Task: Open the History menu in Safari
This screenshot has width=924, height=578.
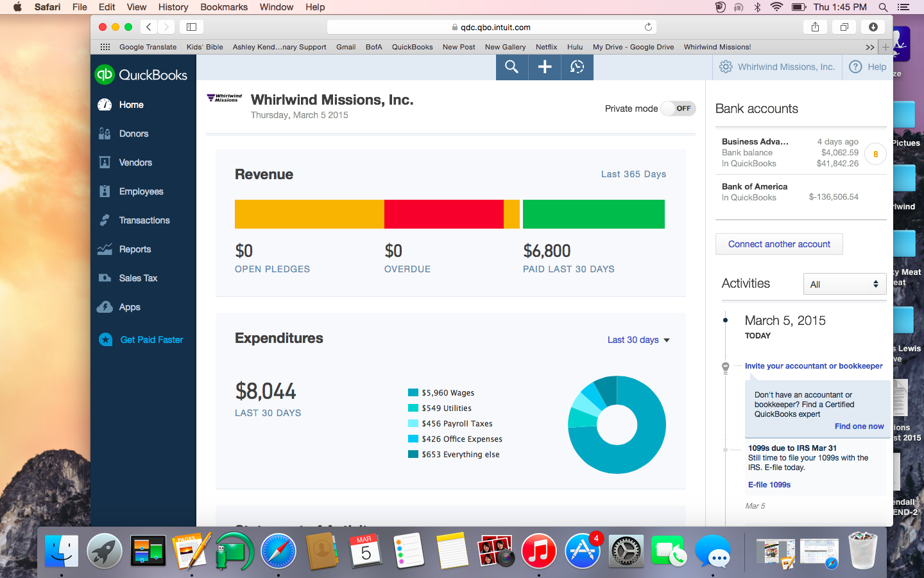Action: tap(173, 7)
